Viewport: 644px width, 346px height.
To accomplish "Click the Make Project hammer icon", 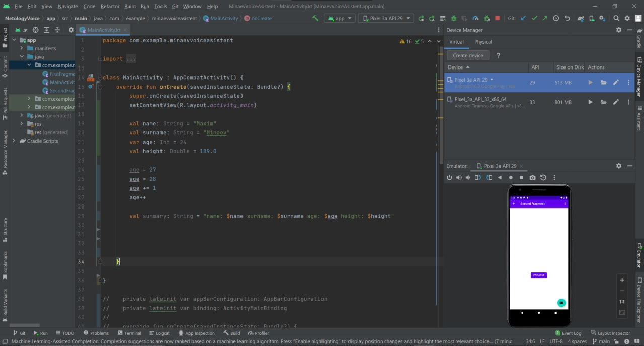I will pos(315,18).
